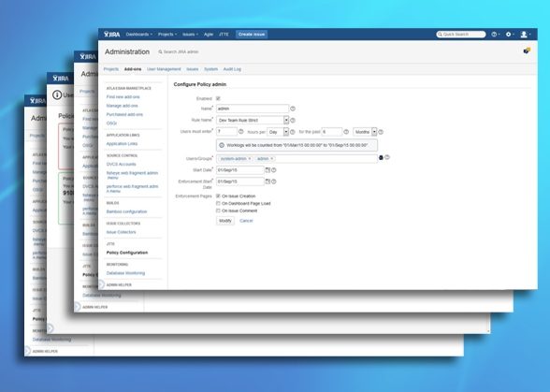This screenshot has height=392, width=550.
Task: Click the info icon in the third window
Action: tap(57, 94)
